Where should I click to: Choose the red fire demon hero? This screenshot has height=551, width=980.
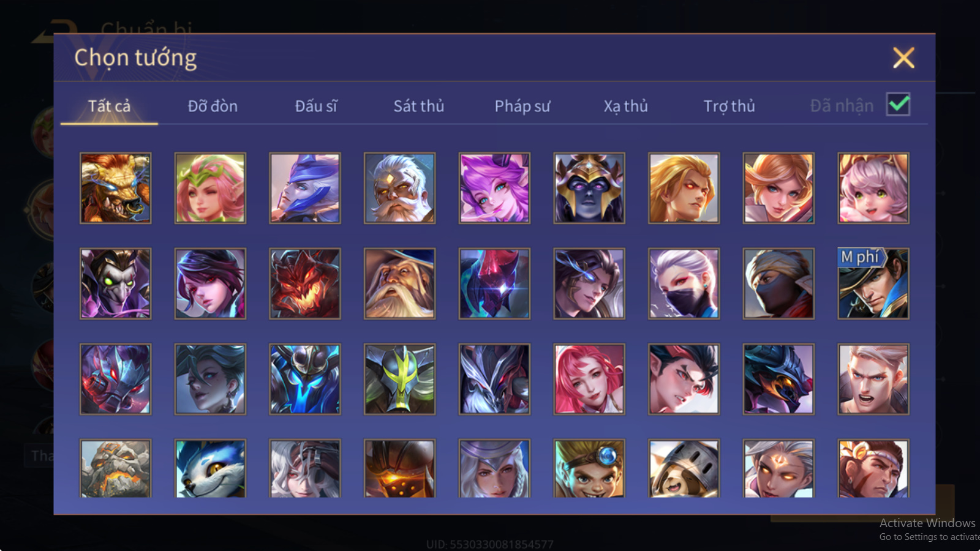[x=304, y=283]
